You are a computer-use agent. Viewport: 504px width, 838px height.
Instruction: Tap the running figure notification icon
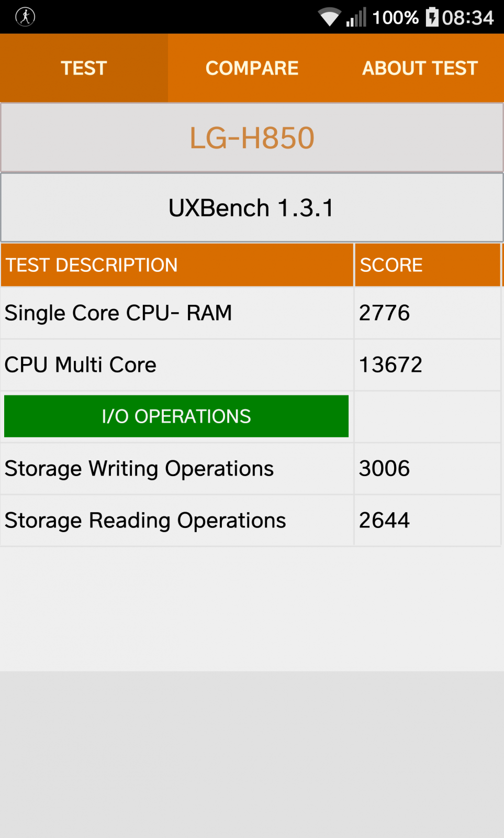(x=25, y=17)
